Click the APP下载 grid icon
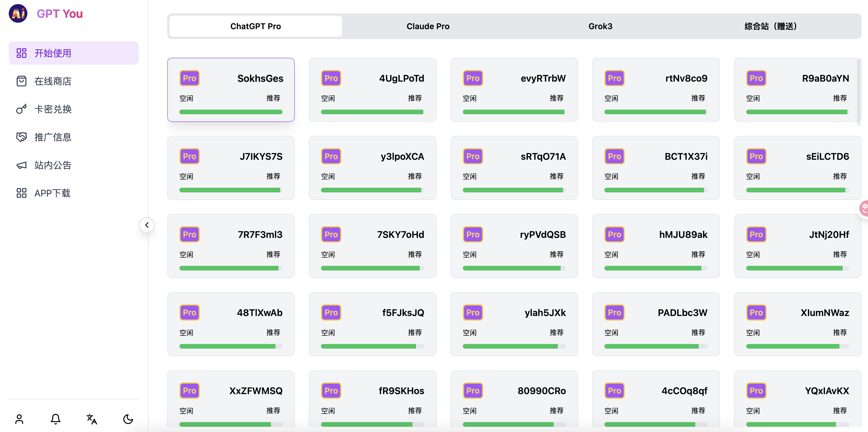The width and height of the screenshot is (868, 432). point(22,193)
